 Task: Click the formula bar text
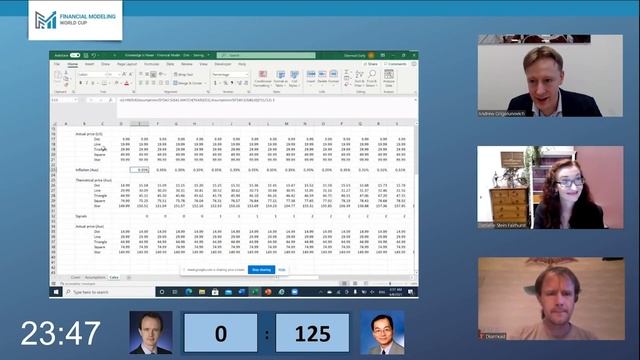click(197, 100)
